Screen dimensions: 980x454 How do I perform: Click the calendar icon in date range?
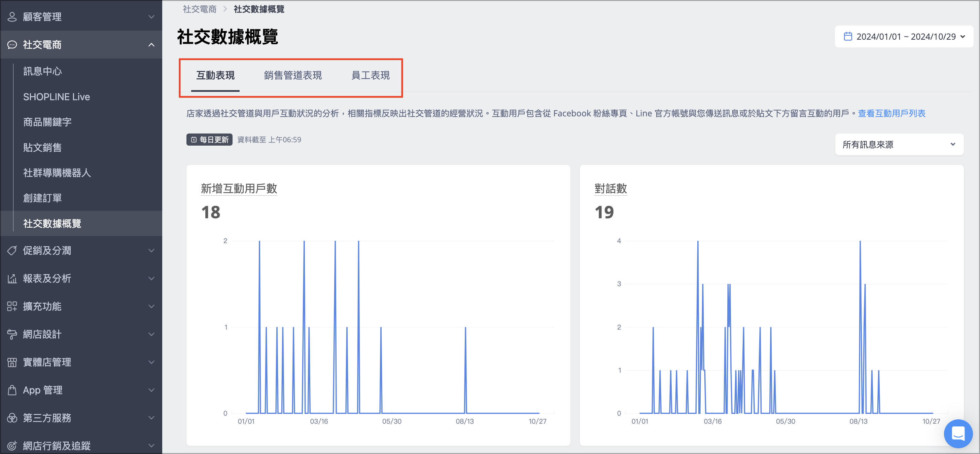click(x=848, y=37)
